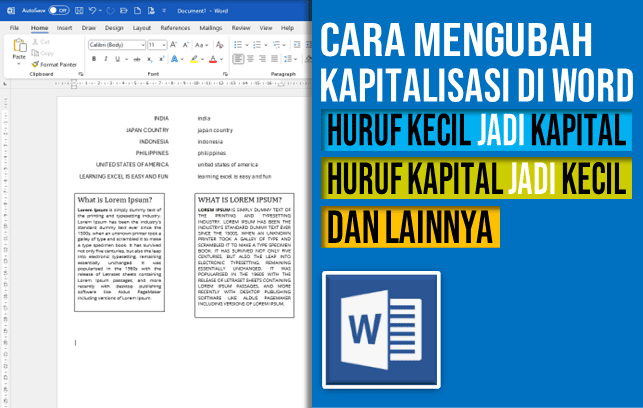Open the Change Case (Aa) menu

pos(201,45)
